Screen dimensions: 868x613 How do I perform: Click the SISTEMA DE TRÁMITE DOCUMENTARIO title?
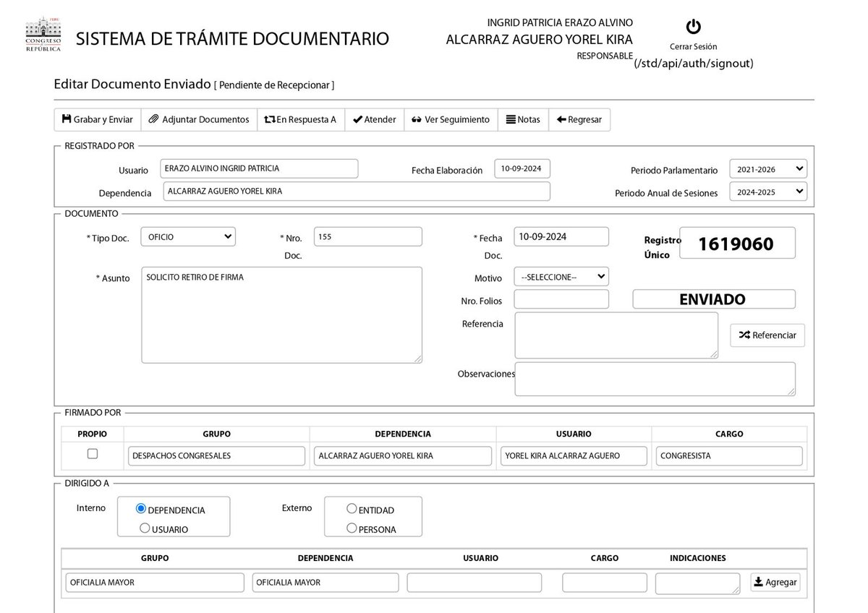pyautogui.click(x=232, y=39)
